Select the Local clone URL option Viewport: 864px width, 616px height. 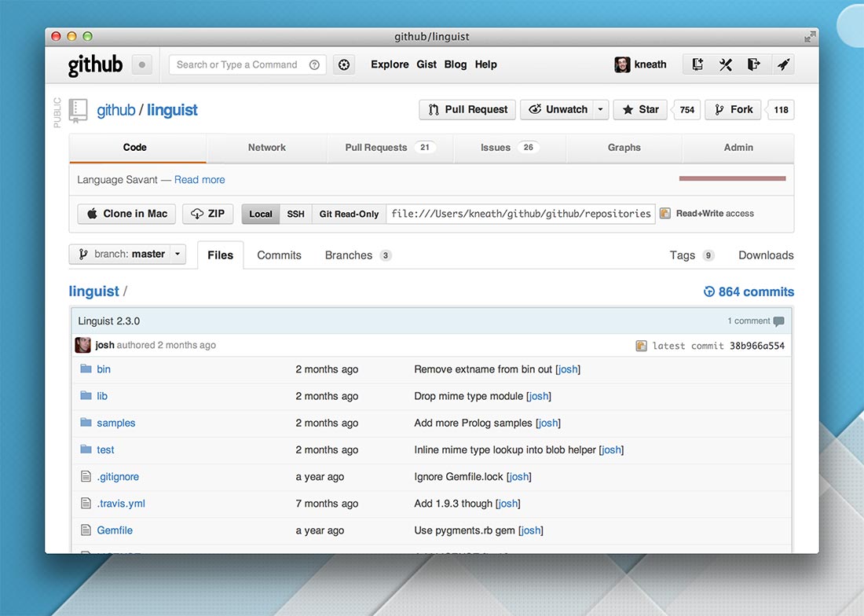click(x=261, y=214)
